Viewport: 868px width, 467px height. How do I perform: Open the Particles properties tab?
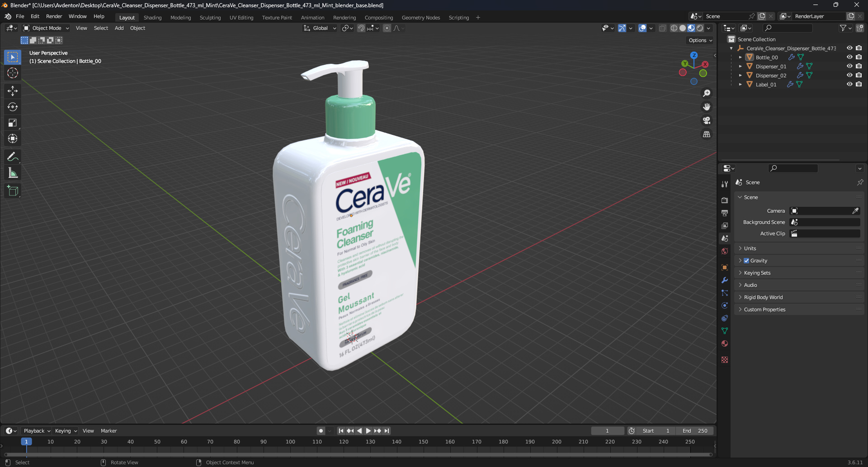[x=725, y=293]
